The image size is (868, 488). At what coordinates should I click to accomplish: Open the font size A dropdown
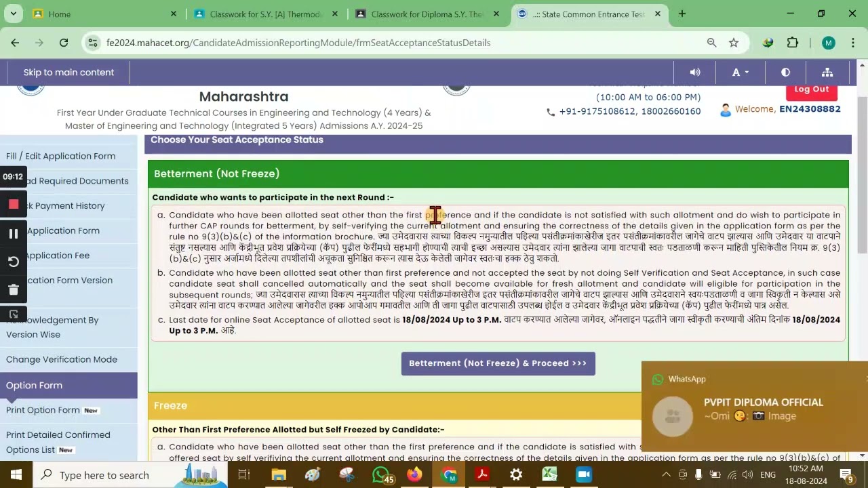point(740,73)
